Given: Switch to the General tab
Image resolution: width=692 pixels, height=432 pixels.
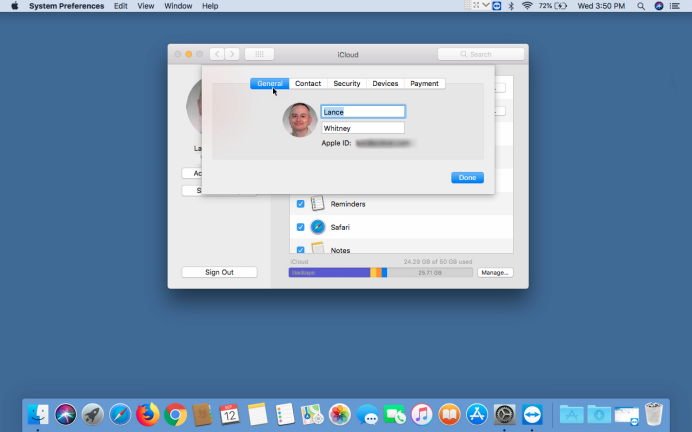Looking at the screenshot, I should [270, 83].
